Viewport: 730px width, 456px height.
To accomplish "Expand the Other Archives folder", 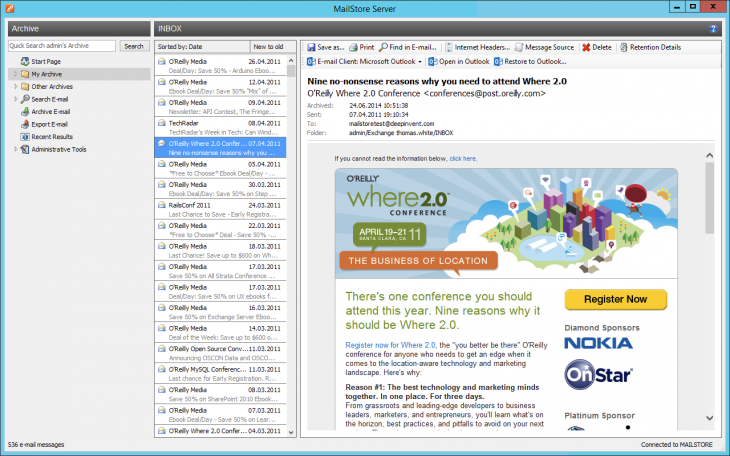I will [x=15, y=87].
